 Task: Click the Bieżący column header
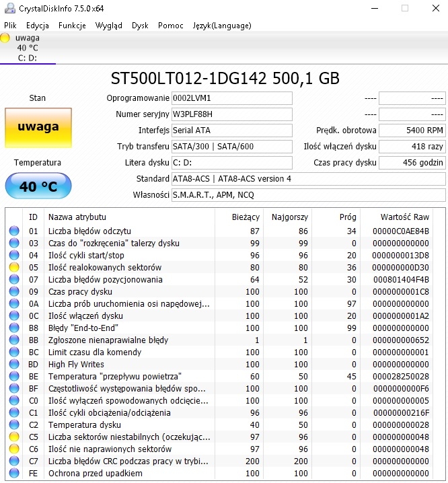click(x=239, y=217)
